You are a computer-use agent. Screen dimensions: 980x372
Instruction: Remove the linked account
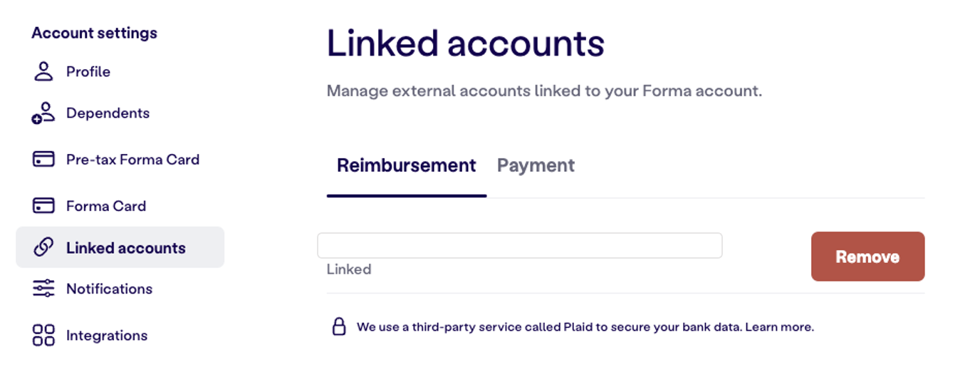pos(867,257)
